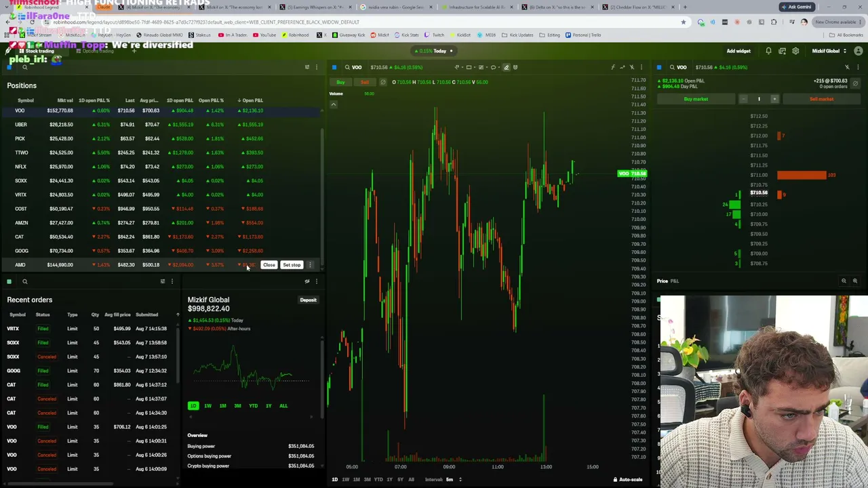Zoom in the ladder with magnifier plus
Image resolution: width=868 pixels, height=488 pixels.
click(855, 281)
